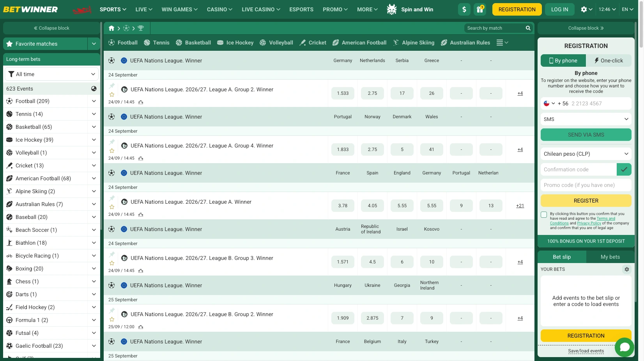Click the yellow REGISTER button

click(586, 201)
